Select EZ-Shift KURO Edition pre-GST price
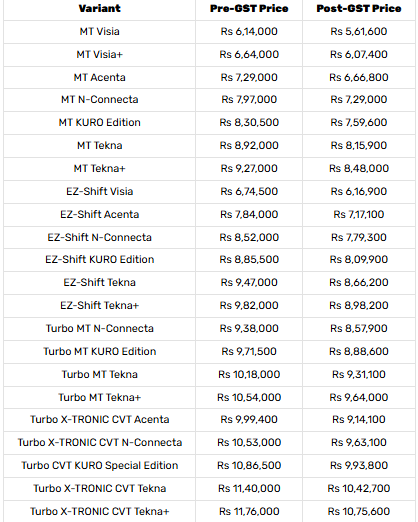This screenshot has width=418, height=522. (x=249, y=260)
